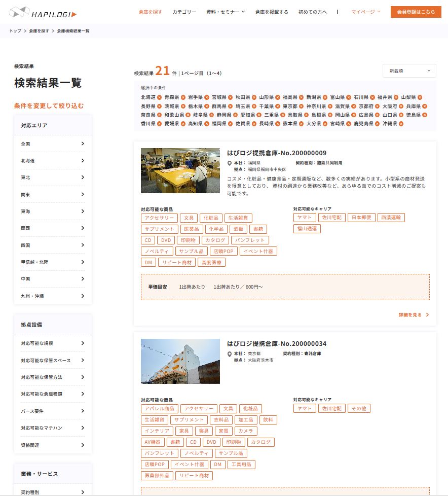This screenshot has width=448, height=496.
Task: Expand the 四国 area option
Action: pyautogui.click(x=53, y=245)
